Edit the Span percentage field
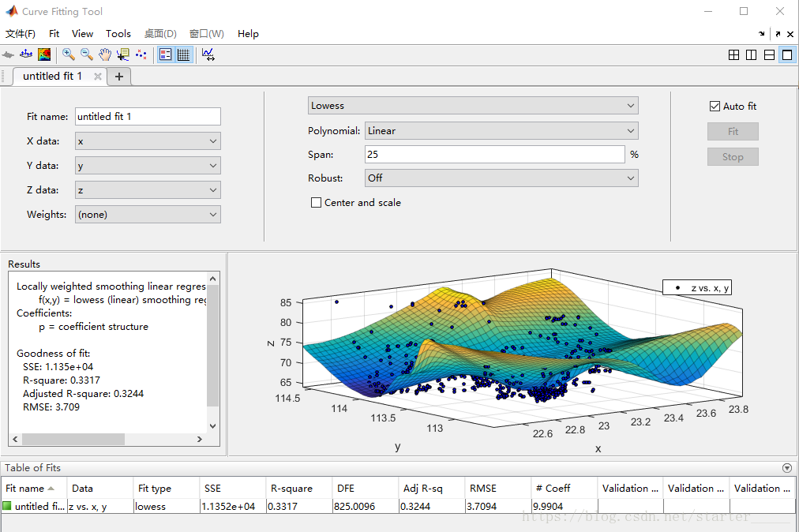This screenshot has height=532, width=799. click(x=494, y=154)
